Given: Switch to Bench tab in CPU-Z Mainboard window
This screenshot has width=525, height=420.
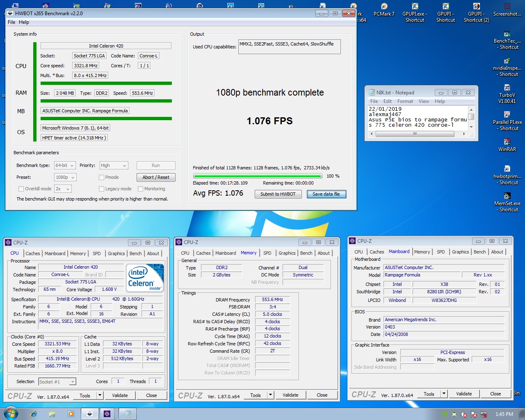Looking at the screenshot, I should [x=479, y=252].
